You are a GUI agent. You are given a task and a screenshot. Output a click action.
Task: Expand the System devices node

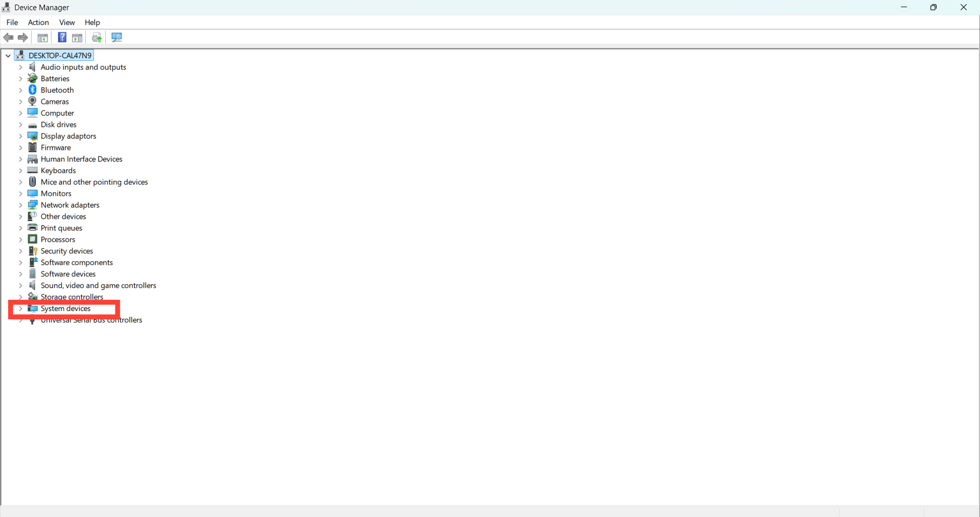tap(20, 309)
